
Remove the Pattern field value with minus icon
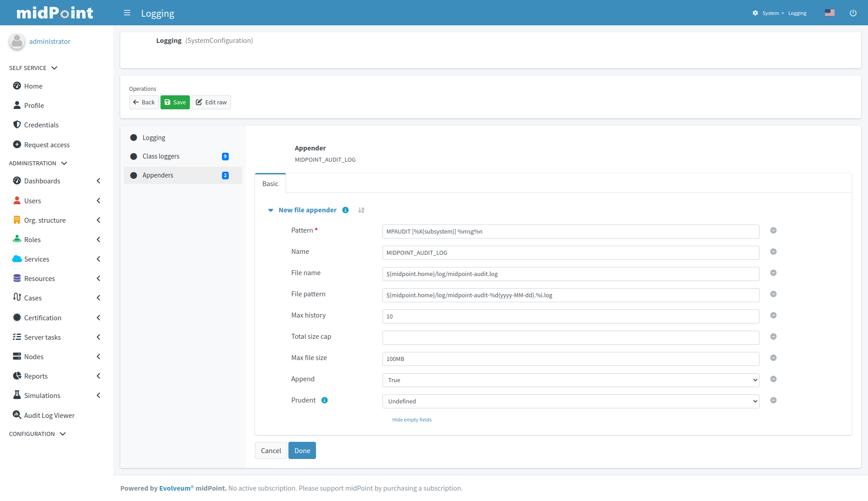774,230
